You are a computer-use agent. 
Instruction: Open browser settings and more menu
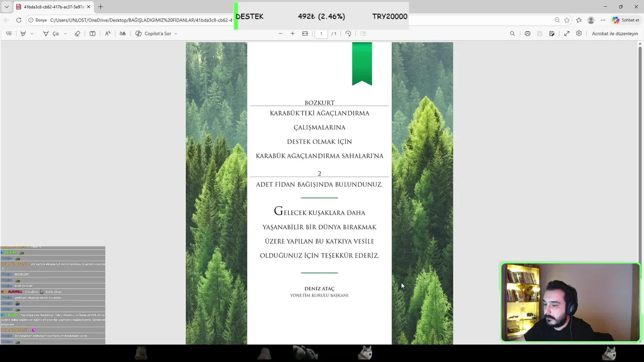(603, 20)
